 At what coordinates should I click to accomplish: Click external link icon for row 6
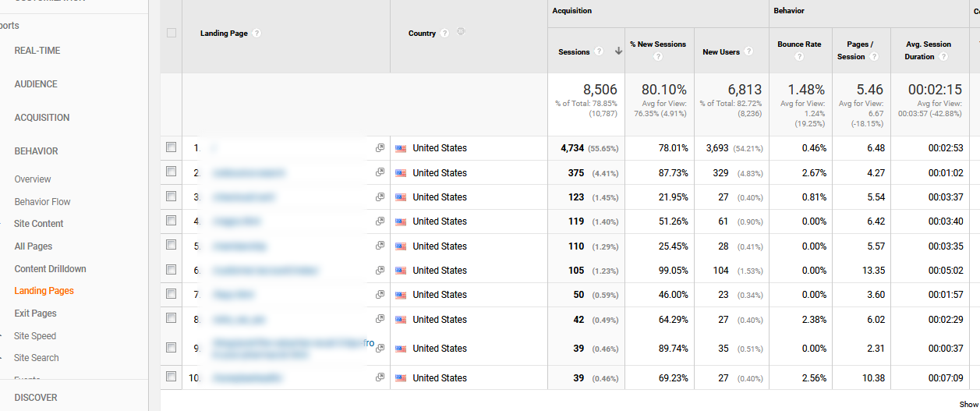(x=380, y=270)
